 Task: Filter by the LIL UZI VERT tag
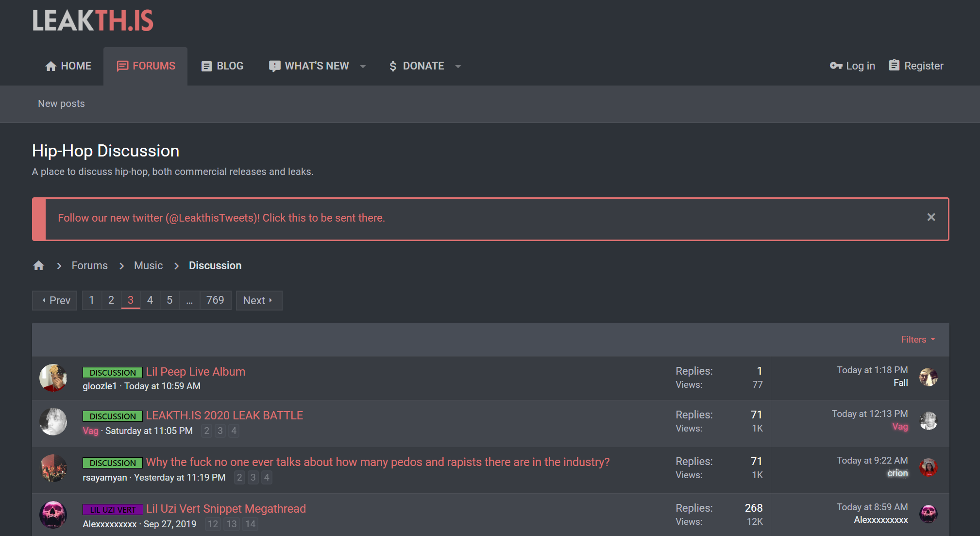tap(113, 509)
